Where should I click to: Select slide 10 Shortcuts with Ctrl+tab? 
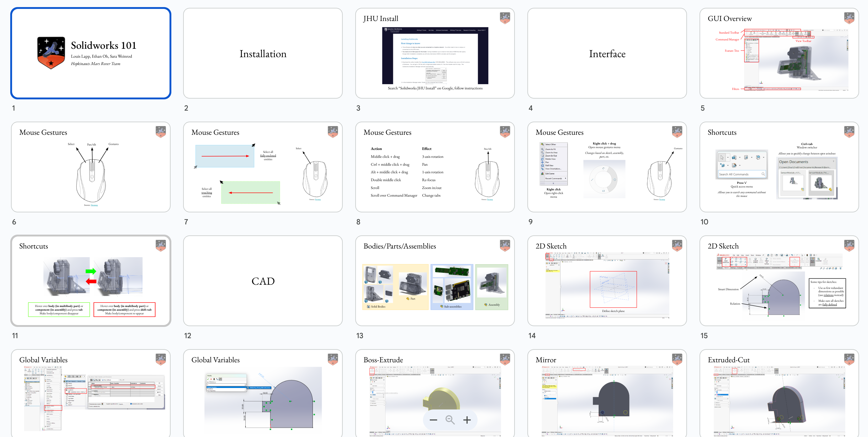(779, 167)
